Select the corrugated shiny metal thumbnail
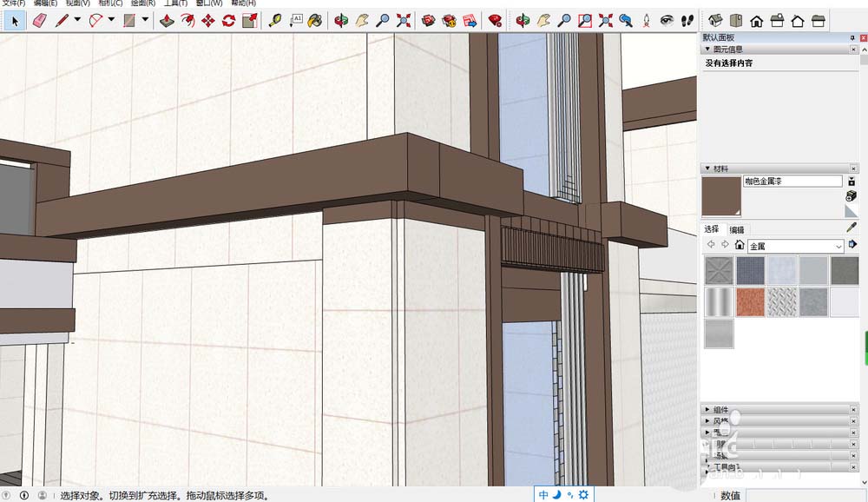 pyautogui.click(x=719, y=302)
